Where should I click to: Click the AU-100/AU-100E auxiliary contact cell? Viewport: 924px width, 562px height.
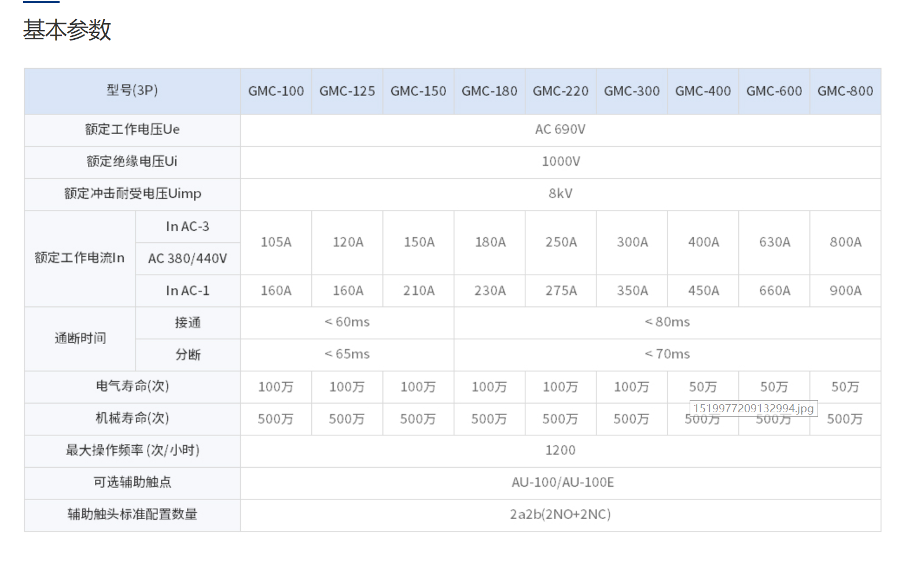pos(562,482)
